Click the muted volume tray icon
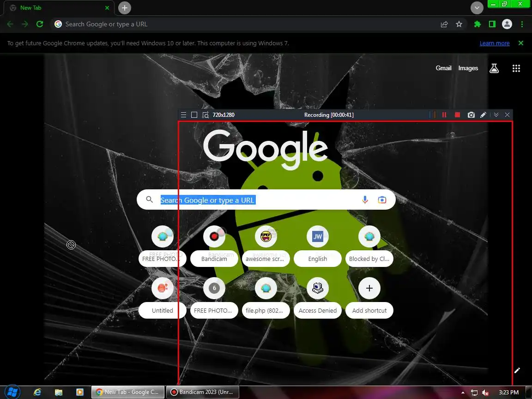 pos(485,392)
